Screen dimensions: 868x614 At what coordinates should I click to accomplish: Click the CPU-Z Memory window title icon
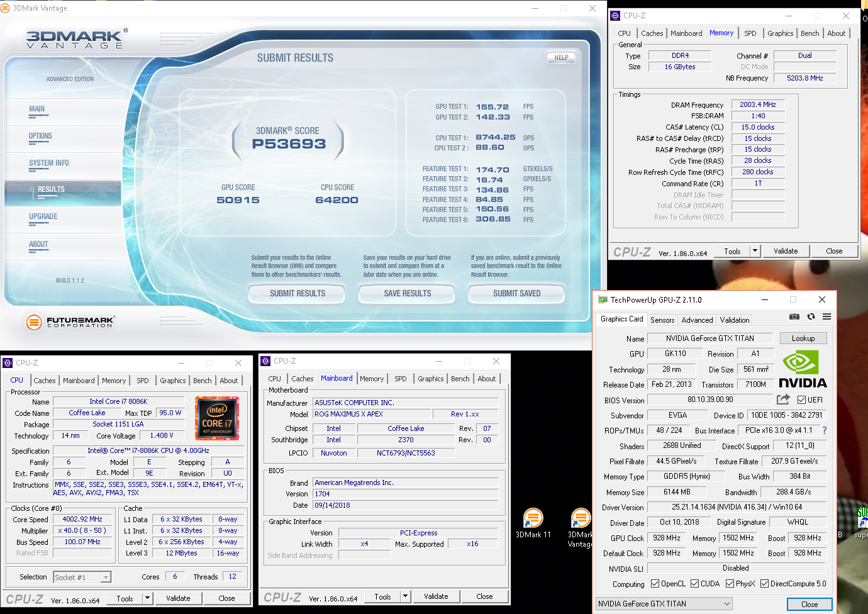pyautogui.click(x=615, y=16)
